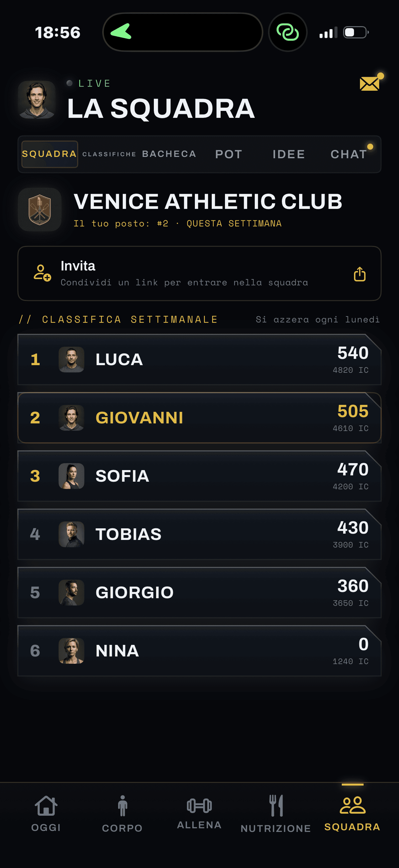Open profile photo next to La Squadra

37,99
